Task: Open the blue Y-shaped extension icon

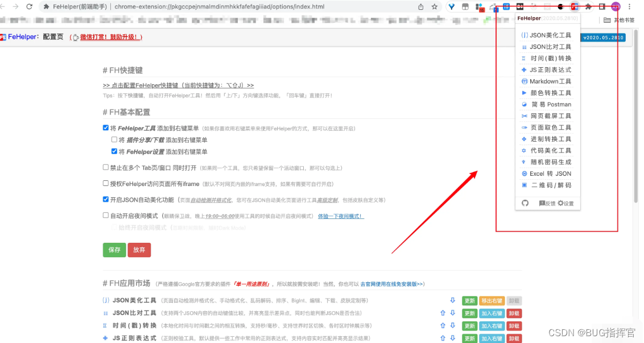Action: [452, 7]
